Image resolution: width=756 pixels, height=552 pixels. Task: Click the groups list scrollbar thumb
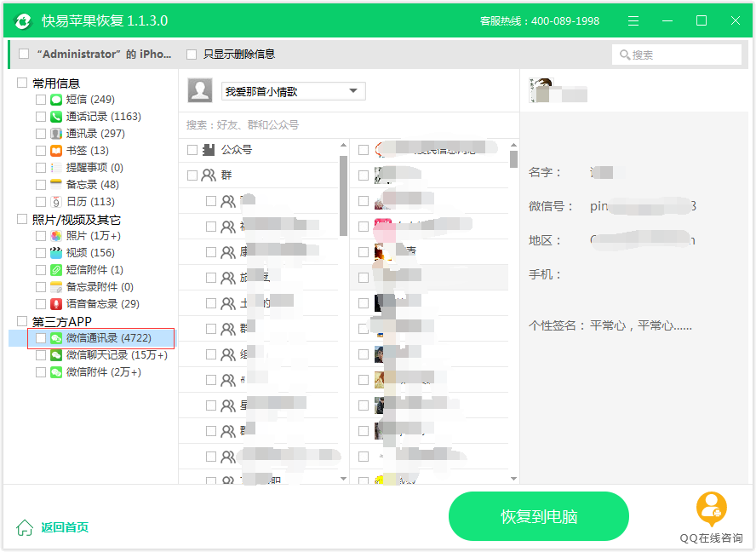343,196
